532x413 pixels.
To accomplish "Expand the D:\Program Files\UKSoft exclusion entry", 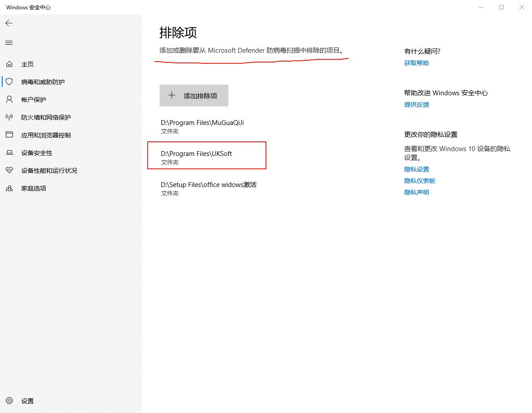I will tap(196, 157).
